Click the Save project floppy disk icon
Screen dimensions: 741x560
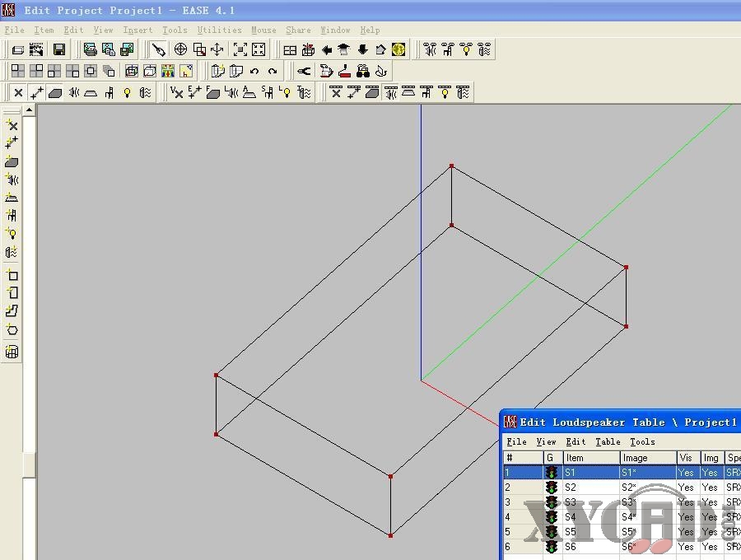click(x=59, y=49)
